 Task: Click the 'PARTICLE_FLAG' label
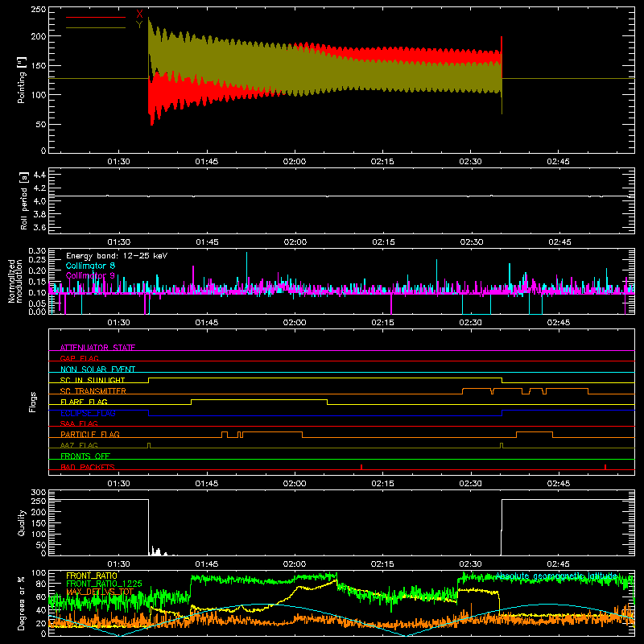[90, 434]
